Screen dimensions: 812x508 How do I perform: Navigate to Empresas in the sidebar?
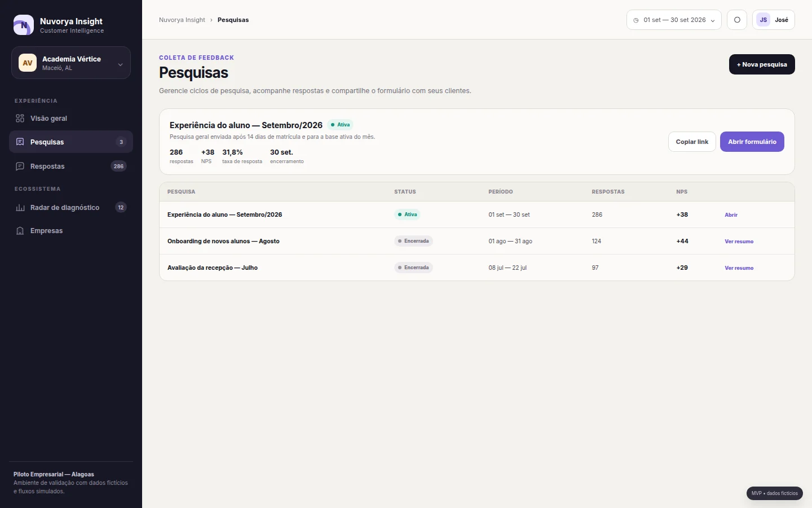click(71, 231)
